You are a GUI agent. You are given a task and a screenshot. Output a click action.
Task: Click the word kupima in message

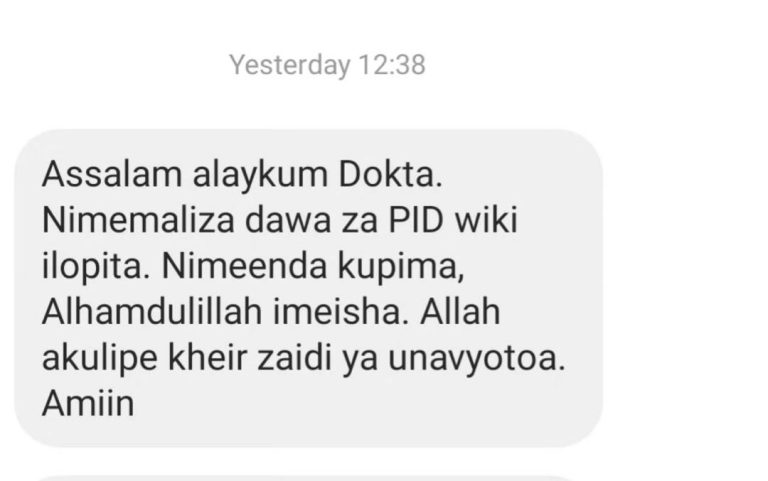tap(400, 267)
